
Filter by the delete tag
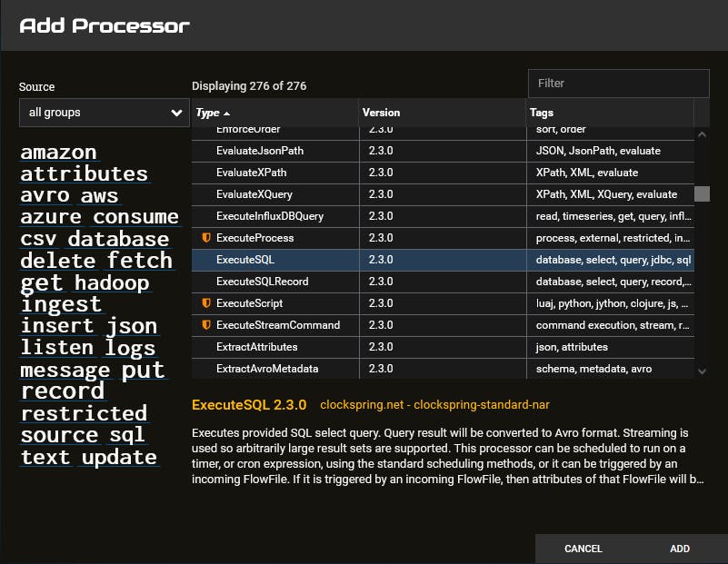58,261
